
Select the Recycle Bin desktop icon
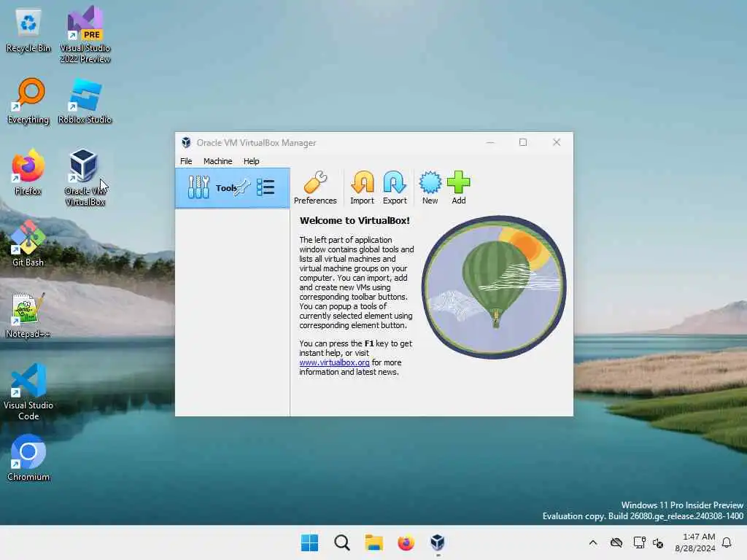(x=28, y=31)
